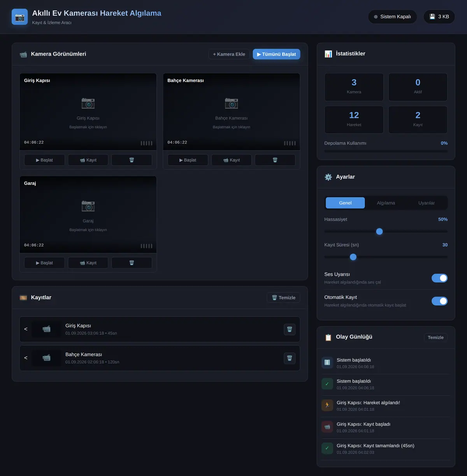Click the Bahçe Kamerası video preview

[232, 112]
